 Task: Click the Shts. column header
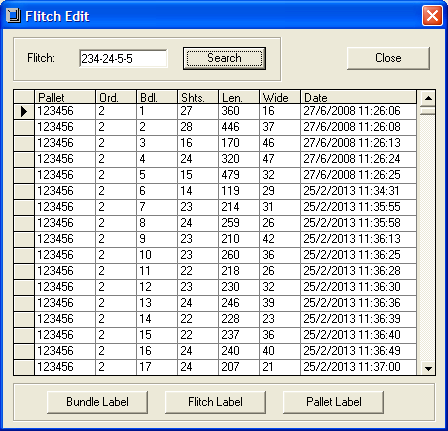pyautogui.click(x=198, y=97)
